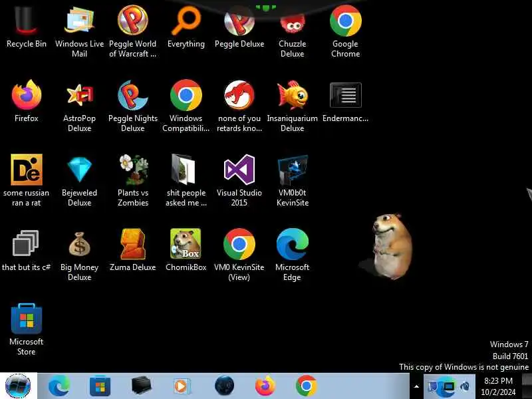Launch Windows Media Player from taskbar
Image resolution: width=532 pixels, height=399 pixels.
point(182,386)
